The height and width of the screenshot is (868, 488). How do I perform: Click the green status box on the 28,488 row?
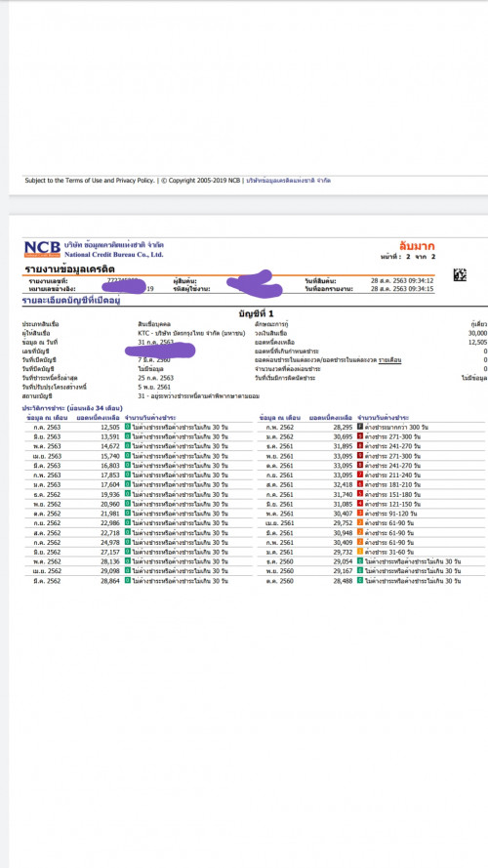359,581
